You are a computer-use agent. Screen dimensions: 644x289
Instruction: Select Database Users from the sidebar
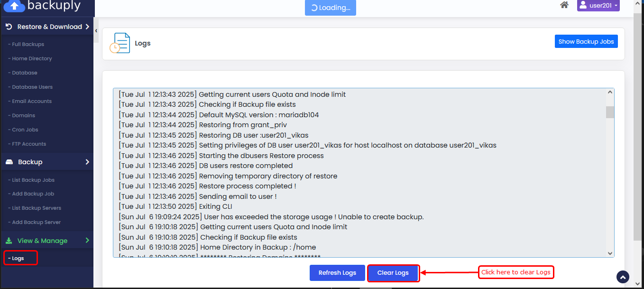tap(32, 87)
